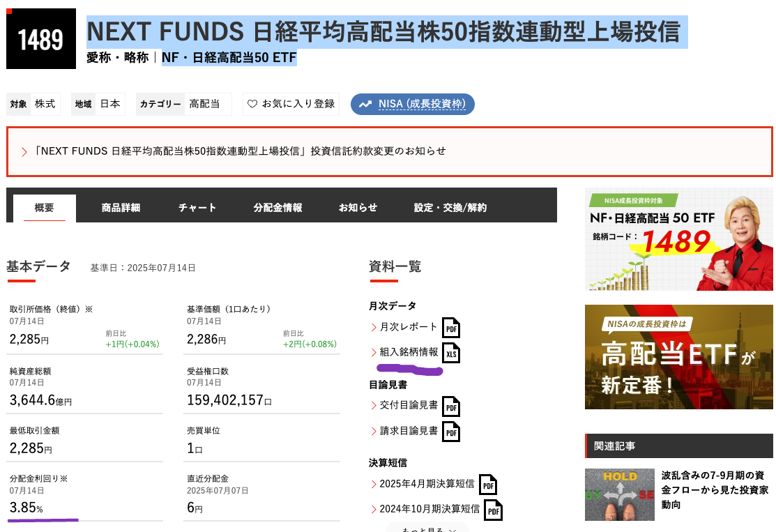Open PDF icon for 2025年4月期決算短信
776x532 pixels.
[488, 485]
